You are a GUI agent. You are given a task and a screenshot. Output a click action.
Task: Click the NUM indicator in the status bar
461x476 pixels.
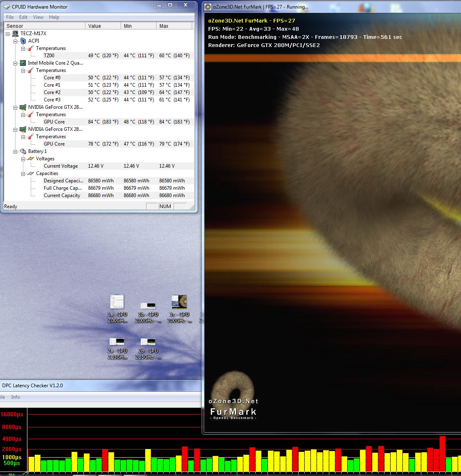pyautogui.click(x=165, y=207)
